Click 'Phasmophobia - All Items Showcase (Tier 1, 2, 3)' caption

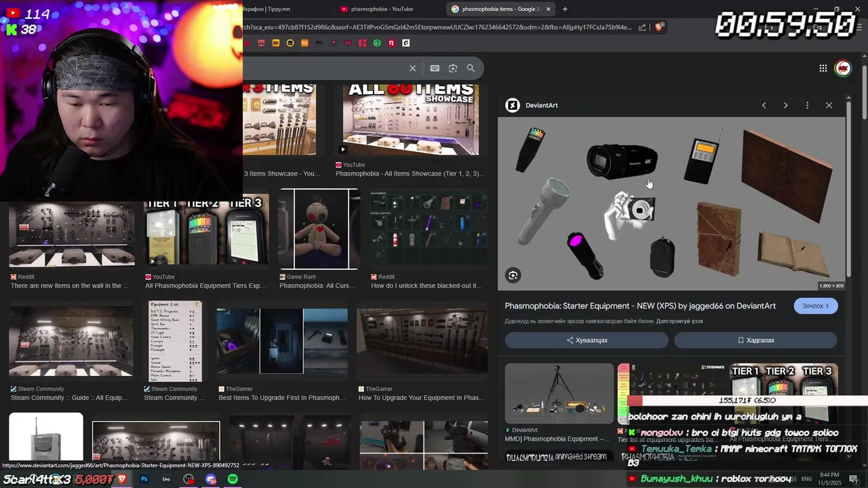click(410, 174)
